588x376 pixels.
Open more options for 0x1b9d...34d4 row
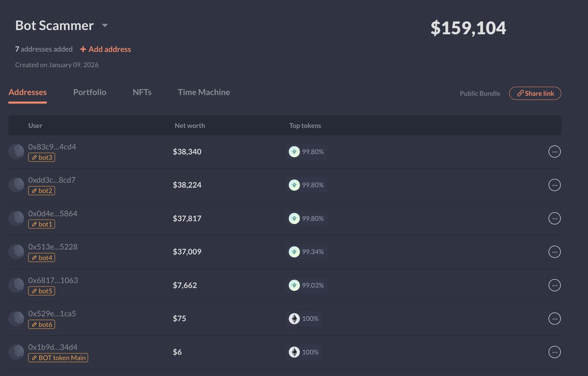(x=554, y=352)
